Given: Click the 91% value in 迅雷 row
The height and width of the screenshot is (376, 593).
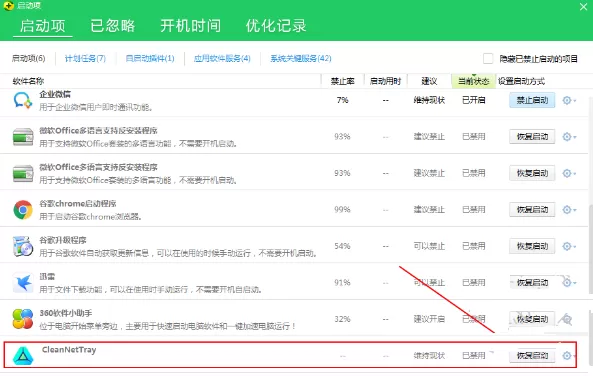Looking at the screenshot, I should click(x=342, y=283).
